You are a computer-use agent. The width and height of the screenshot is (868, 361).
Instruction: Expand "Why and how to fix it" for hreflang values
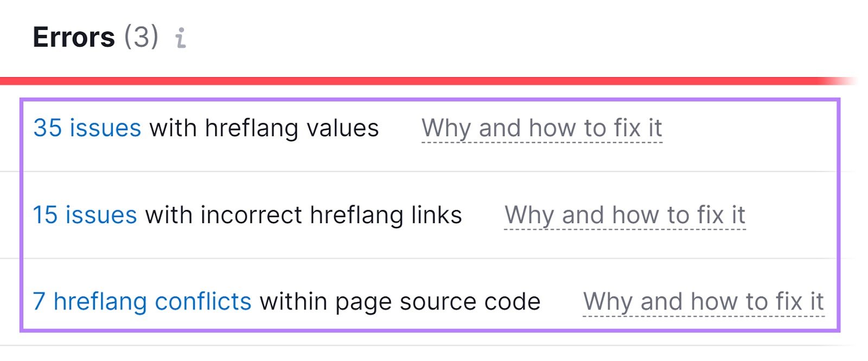point(541,128)
